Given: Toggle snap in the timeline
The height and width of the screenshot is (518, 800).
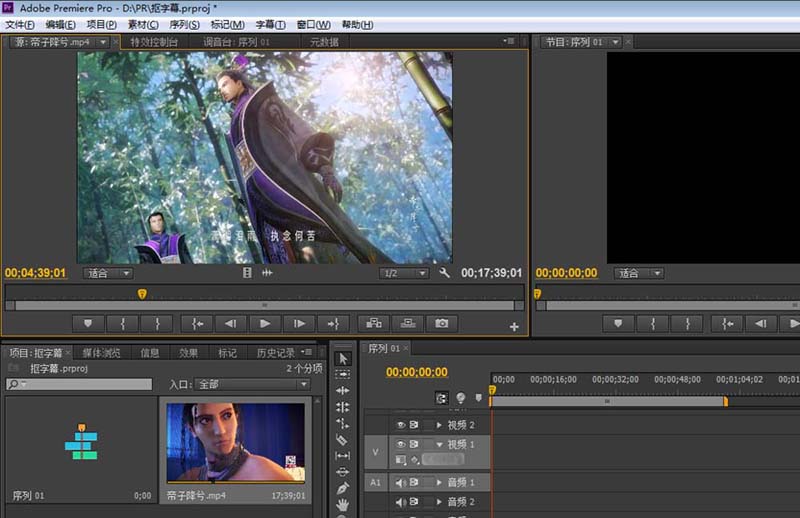Looking at the screenshot, I should [442, 398].
